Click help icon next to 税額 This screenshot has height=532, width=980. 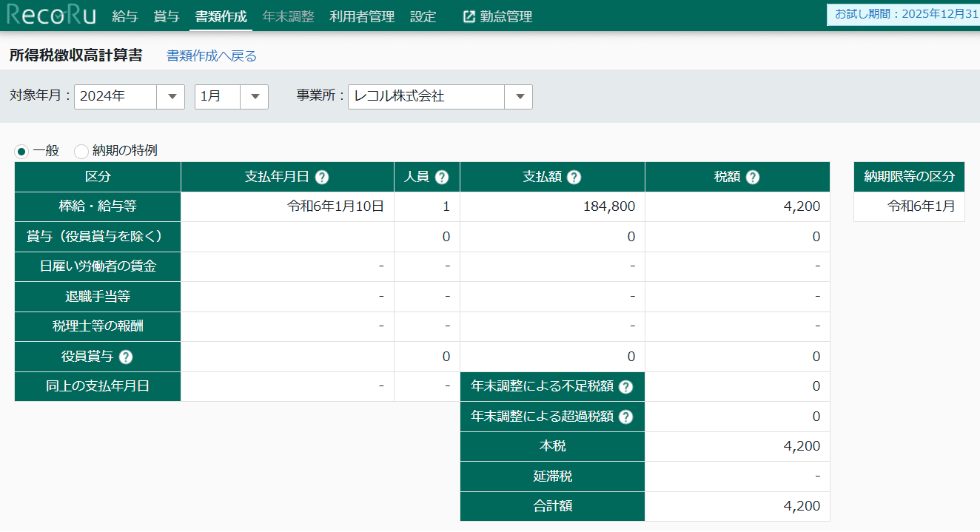(753, 178)
